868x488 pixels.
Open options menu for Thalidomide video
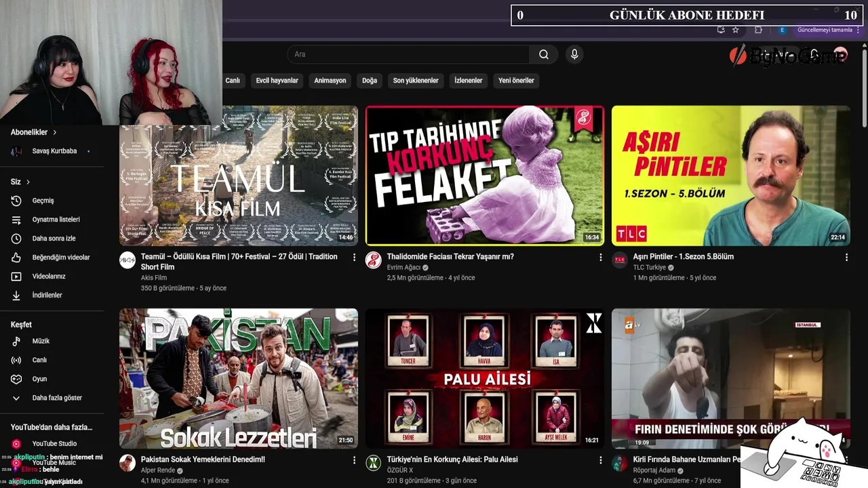tap(600, 258)
